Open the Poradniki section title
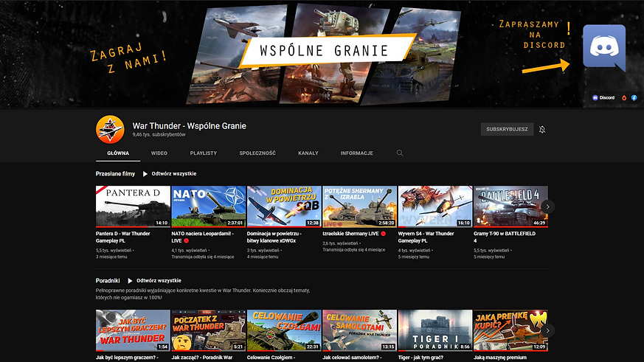 click(108, 281)
